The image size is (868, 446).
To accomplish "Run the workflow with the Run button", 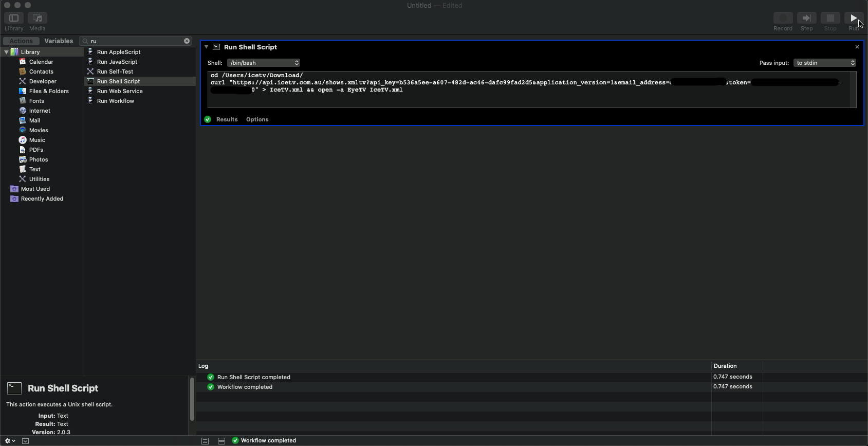I will tap(854, 18).
